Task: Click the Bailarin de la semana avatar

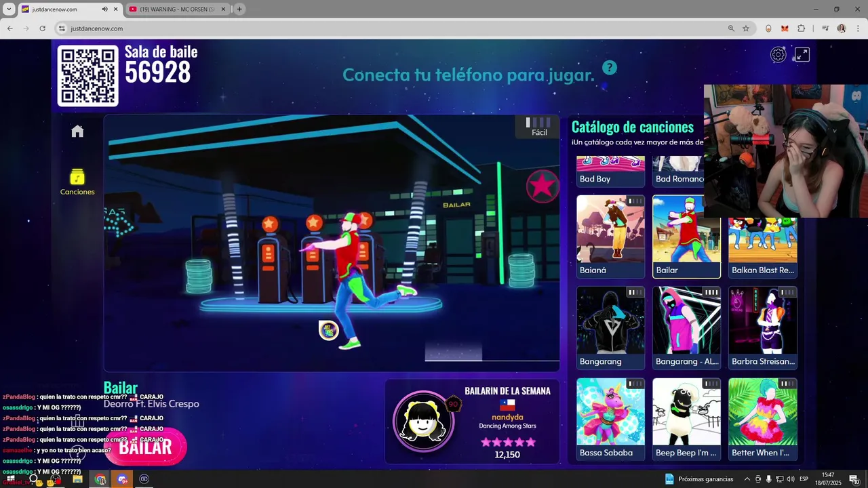Action: (424, 421)
